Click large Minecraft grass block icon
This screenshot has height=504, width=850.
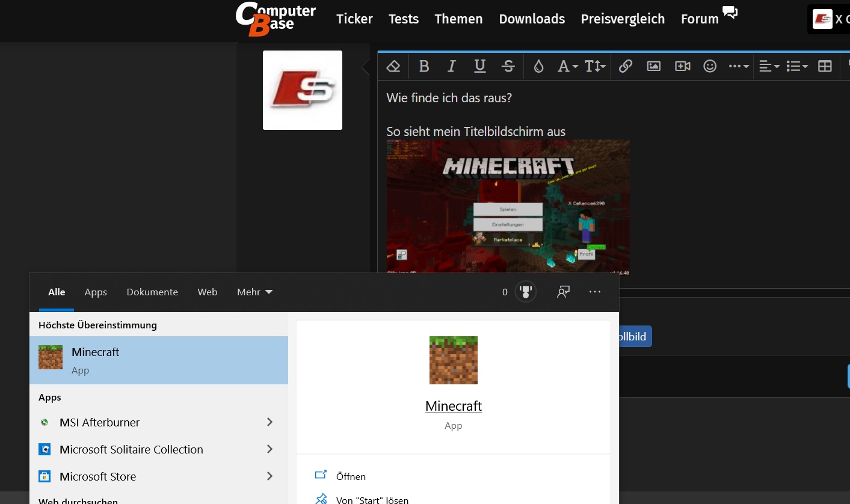(454, 360)
